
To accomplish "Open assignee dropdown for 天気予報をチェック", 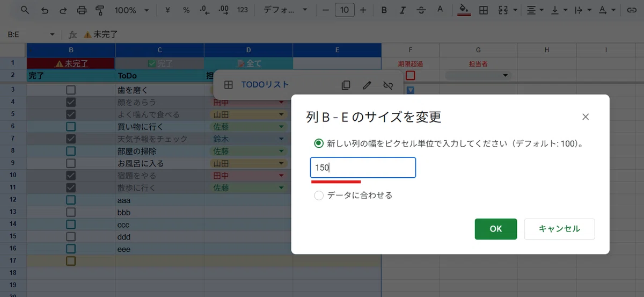I will pos(281,139).
